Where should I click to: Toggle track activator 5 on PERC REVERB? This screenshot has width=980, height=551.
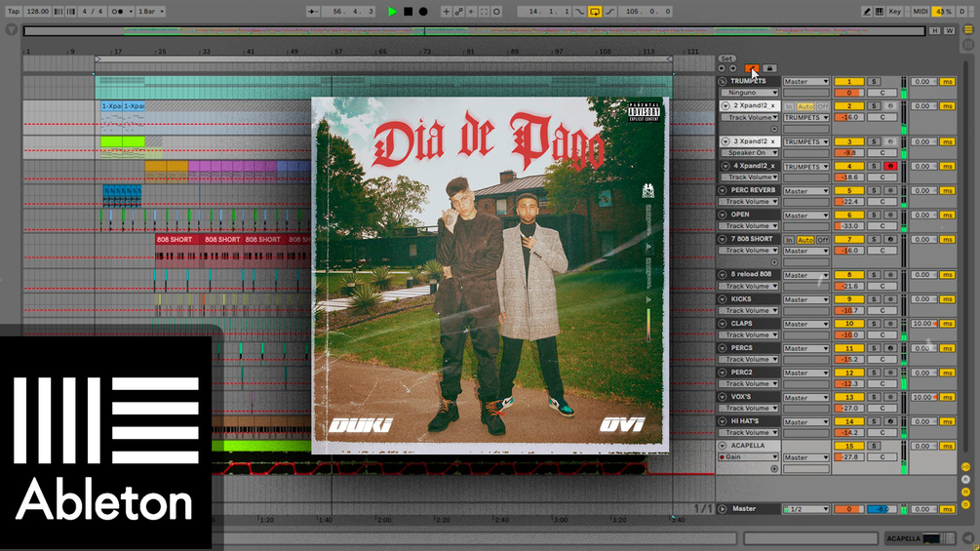[848, 190]
